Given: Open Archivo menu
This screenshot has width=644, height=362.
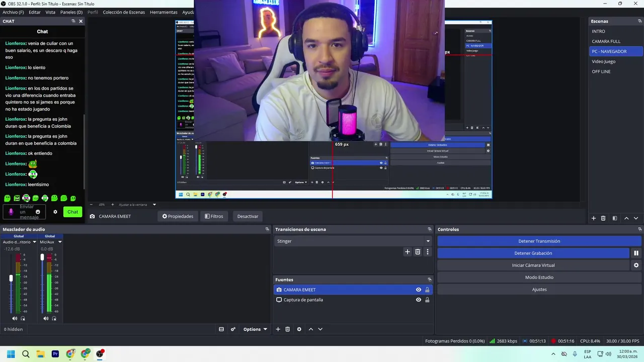Looking at the screenshot, I should click(13, 12).
